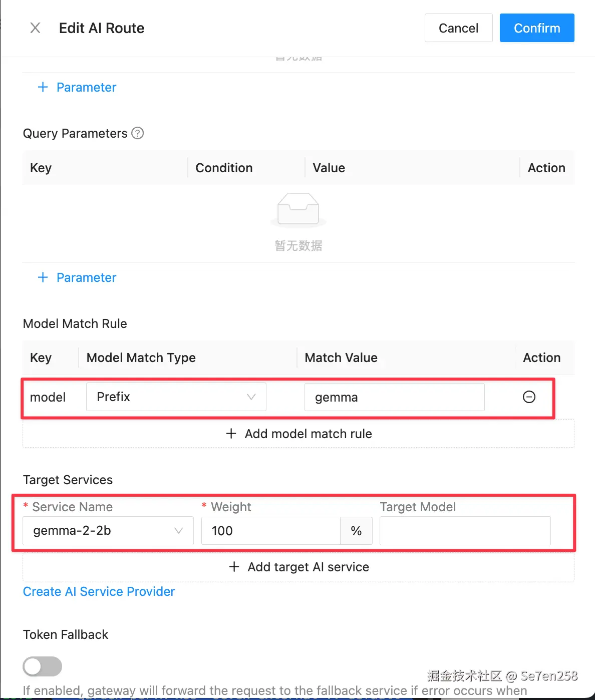595x700 pixels.
Task: Remove the gemma model match rule
Action: [x=529, y=397]
